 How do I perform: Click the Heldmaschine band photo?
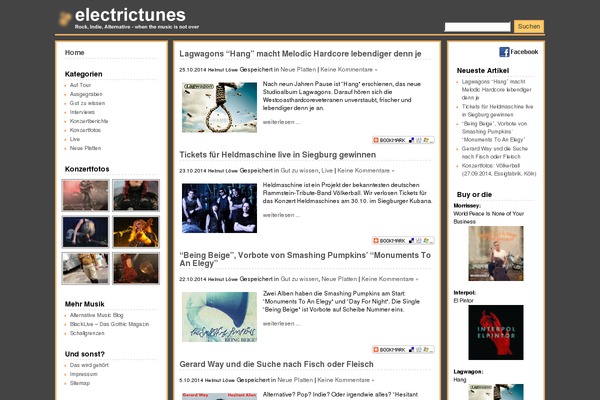(219, 208)
